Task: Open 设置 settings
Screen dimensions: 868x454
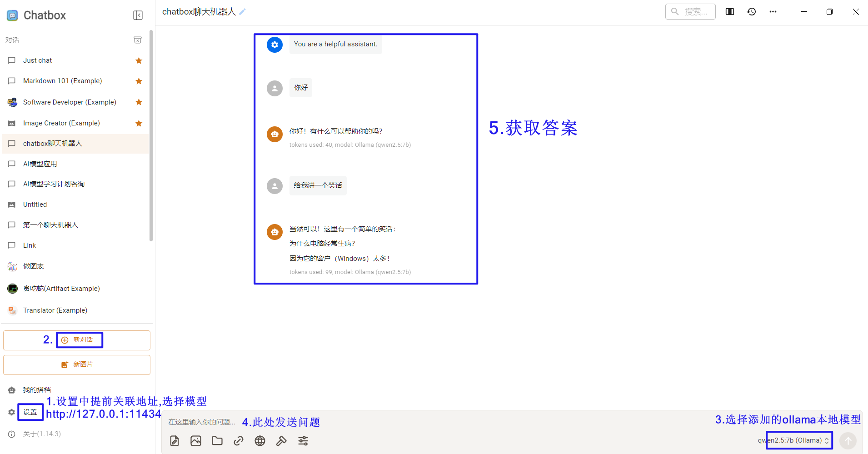Action: click(30, 412)
